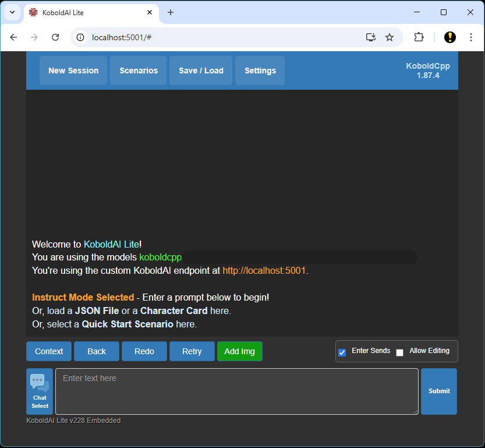Follow the http://localhost:5001 endpoint link
The image size is (485, 448).
click(264, 271)
